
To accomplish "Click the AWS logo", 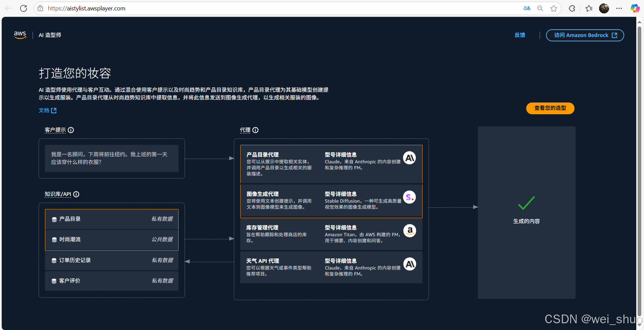I will coord(20,35).
